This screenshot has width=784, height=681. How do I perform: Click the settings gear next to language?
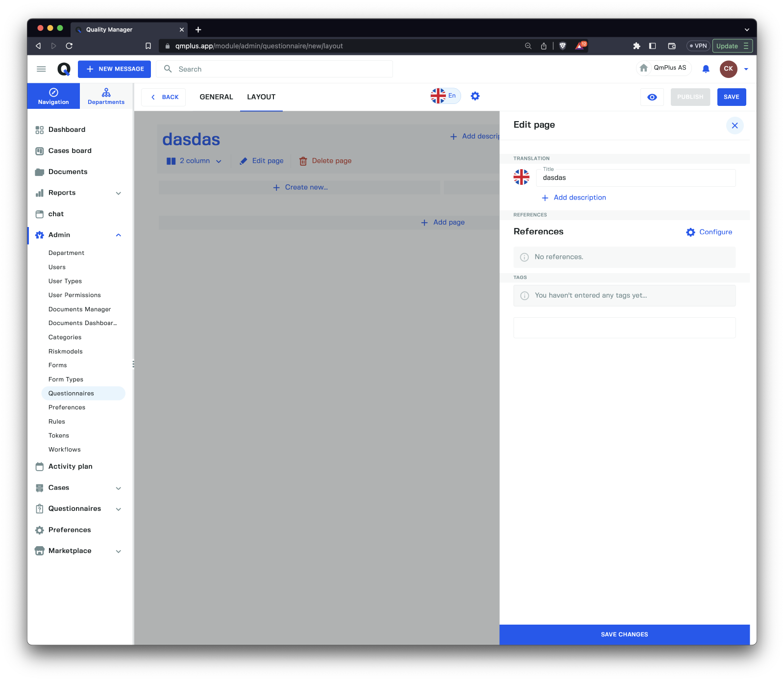[475, 96]
